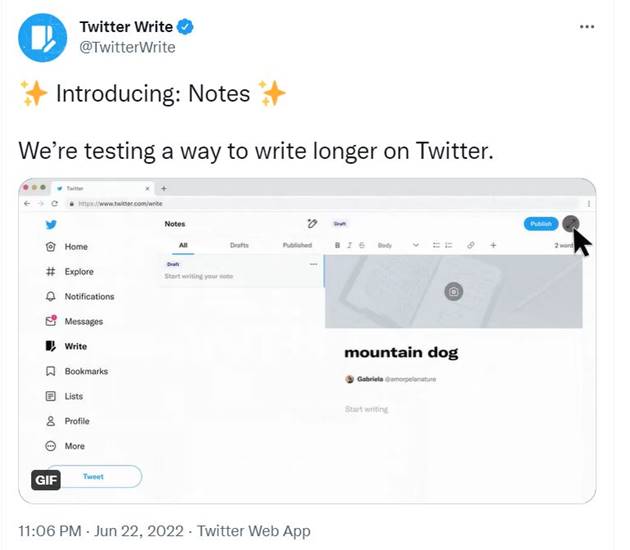Viewport: 630px width, 550px height.
Task: Click the new note compose icon
Action: 312,224
